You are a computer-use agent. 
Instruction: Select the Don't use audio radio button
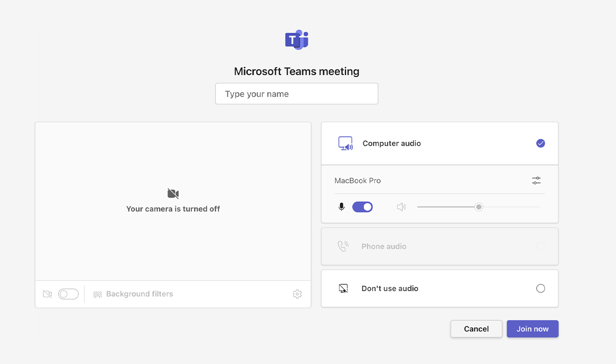541,289
